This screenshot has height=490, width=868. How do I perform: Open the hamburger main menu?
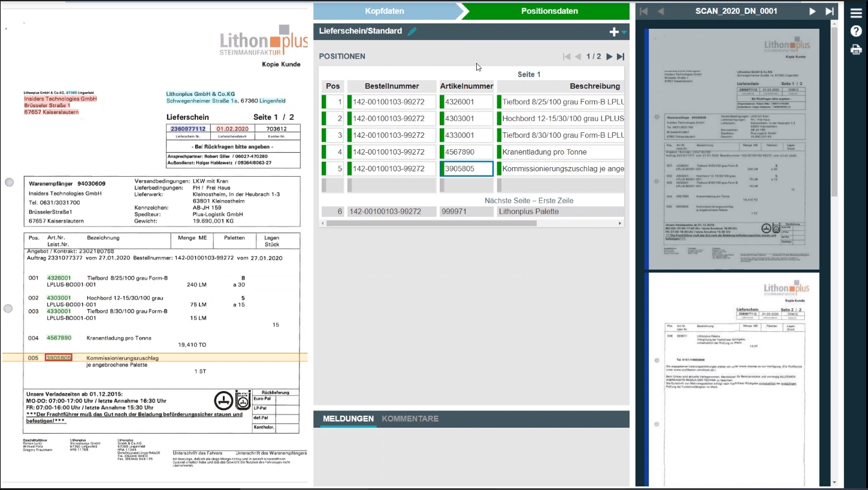point(856,13)
